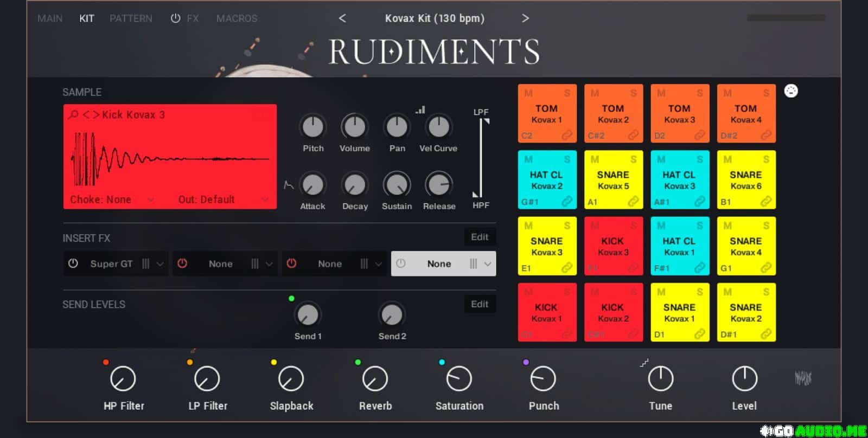This screenshot has height=438, width=868.
Task: Click the Pitch knob
Action: click(312, 127)
